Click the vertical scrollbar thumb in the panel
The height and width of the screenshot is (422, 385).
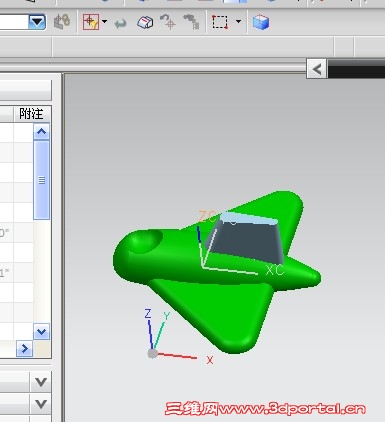point(41,180)
